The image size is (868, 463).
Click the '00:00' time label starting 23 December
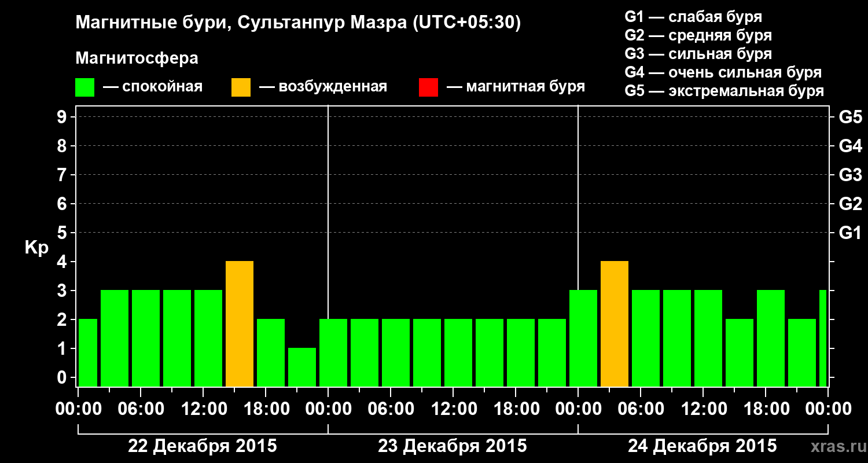(328, 409)
